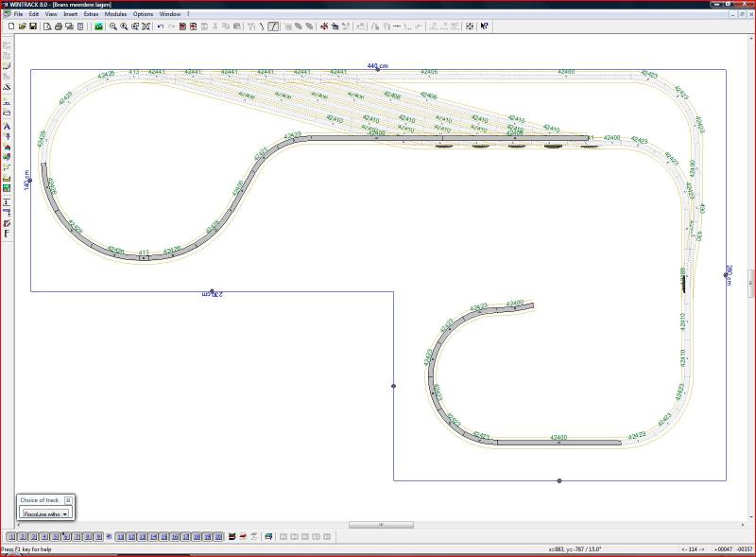Click the zoom to fit all icon

146,26
